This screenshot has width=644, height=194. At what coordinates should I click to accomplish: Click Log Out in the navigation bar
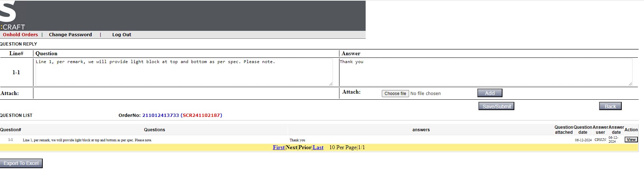click(x=121, y=35)
